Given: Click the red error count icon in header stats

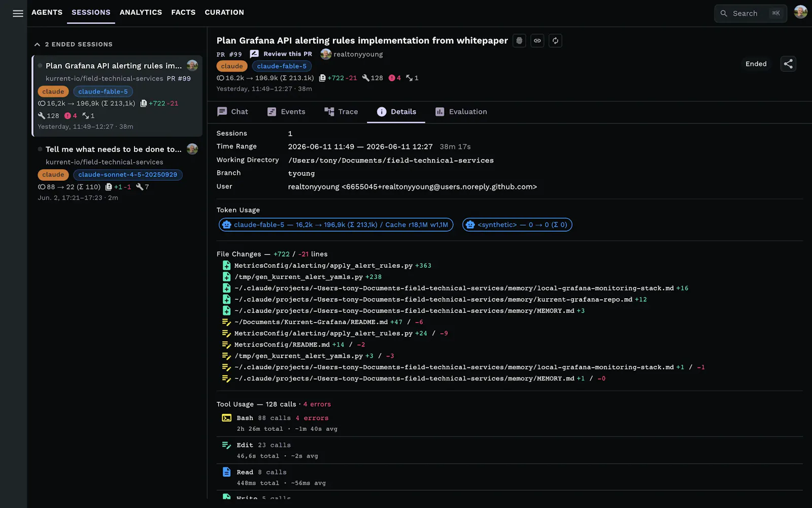Looking at the screenshot, I should click(392, 78).
